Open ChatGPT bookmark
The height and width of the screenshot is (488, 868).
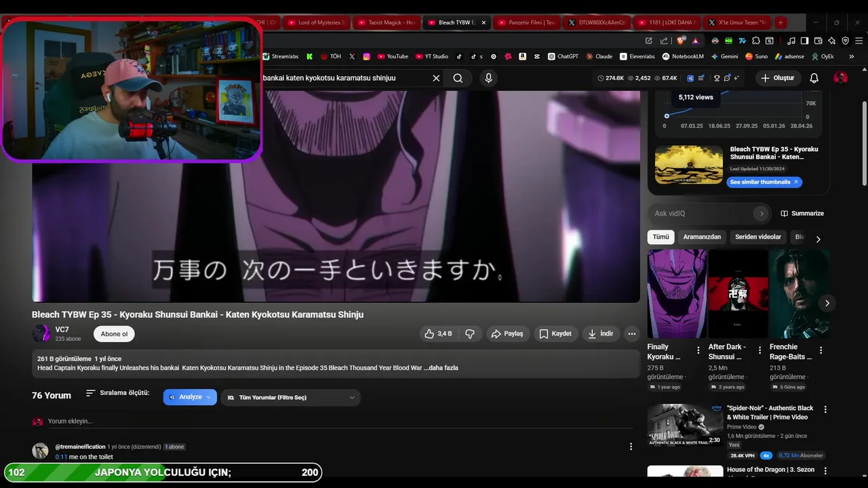click(563, 57)
